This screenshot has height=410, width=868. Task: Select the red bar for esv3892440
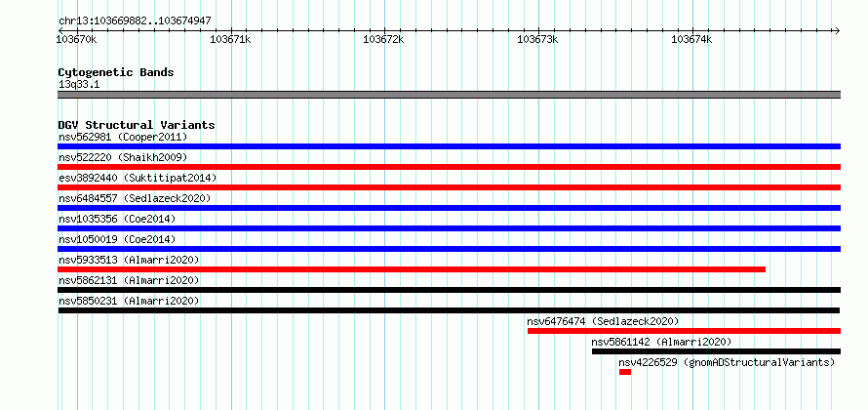coord(449,187)
